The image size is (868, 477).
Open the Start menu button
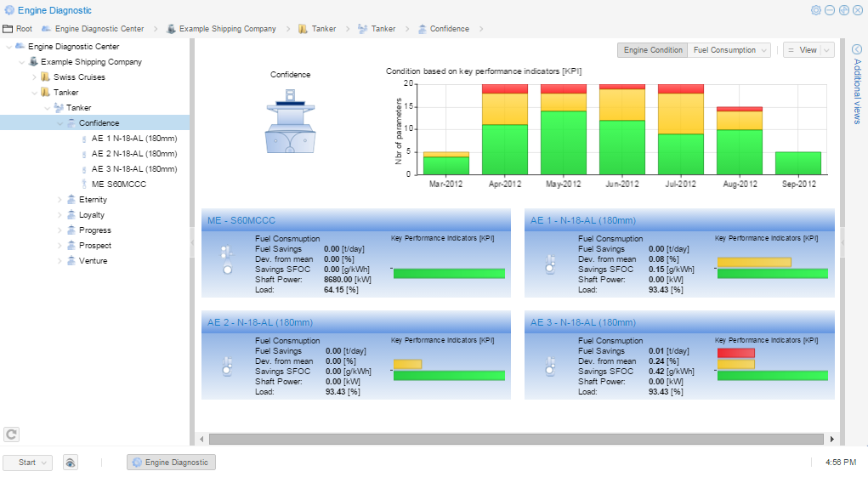(28, 463)
